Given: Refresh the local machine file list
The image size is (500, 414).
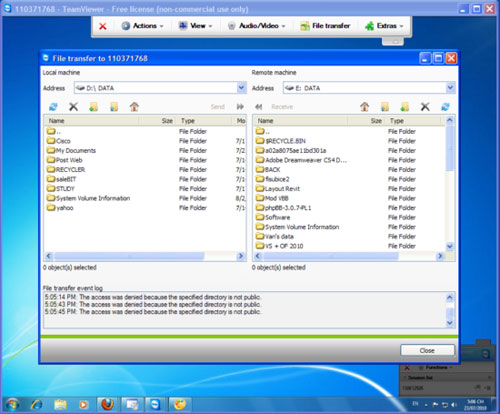Looking at the screenshot, I should click(x=53, y=107).
